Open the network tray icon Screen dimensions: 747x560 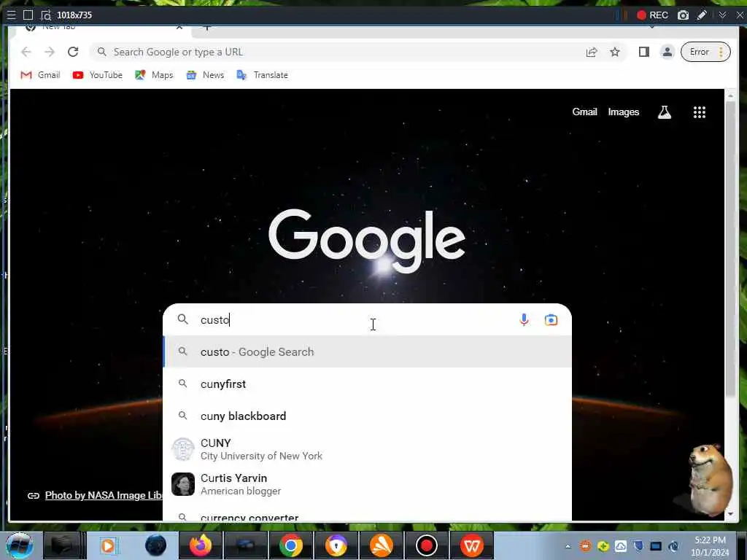(656, 546)
